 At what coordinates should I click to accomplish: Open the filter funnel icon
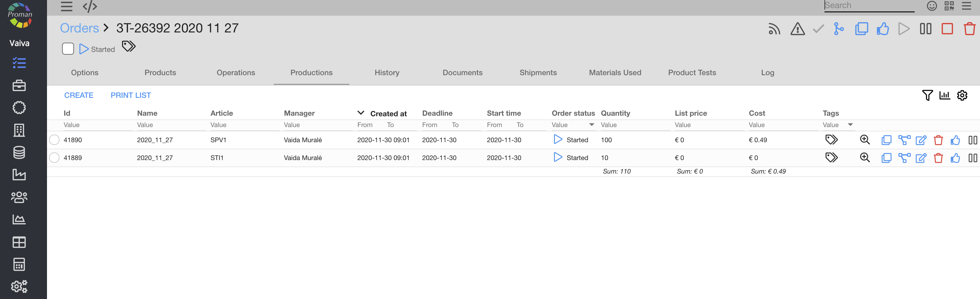tap(927, 95)
